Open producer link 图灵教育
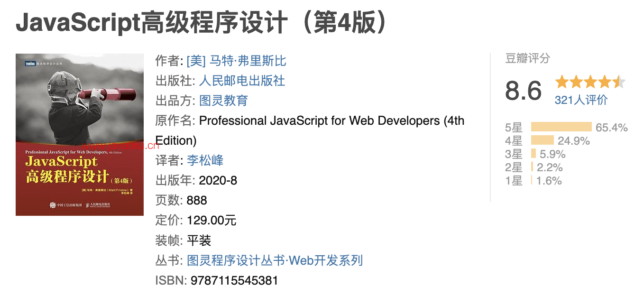 (x=223, y=101)
